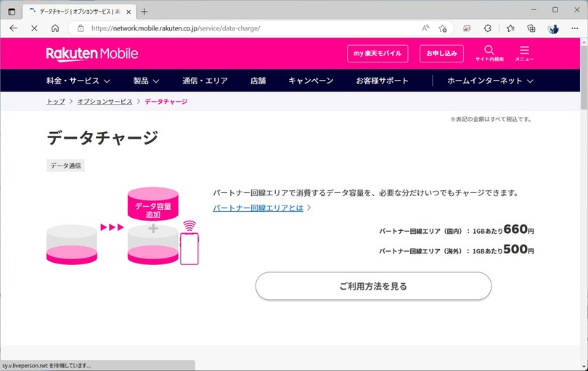Expand the ホームインターネット dropdown

coord(490,81)
